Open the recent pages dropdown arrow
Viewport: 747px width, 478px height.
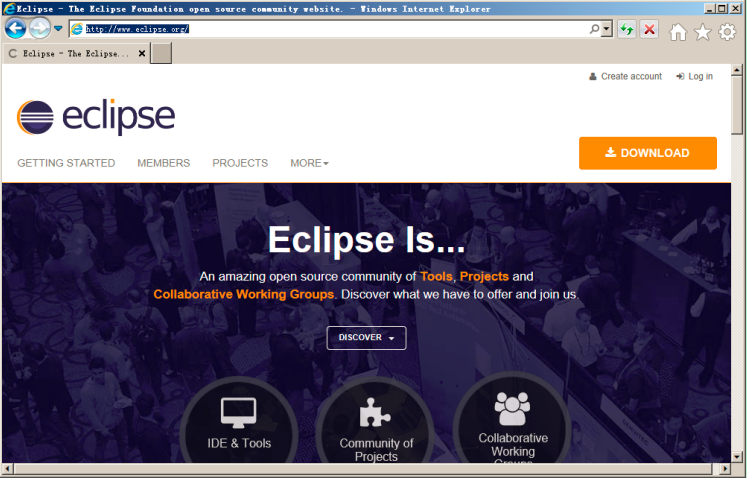[58, 29]
